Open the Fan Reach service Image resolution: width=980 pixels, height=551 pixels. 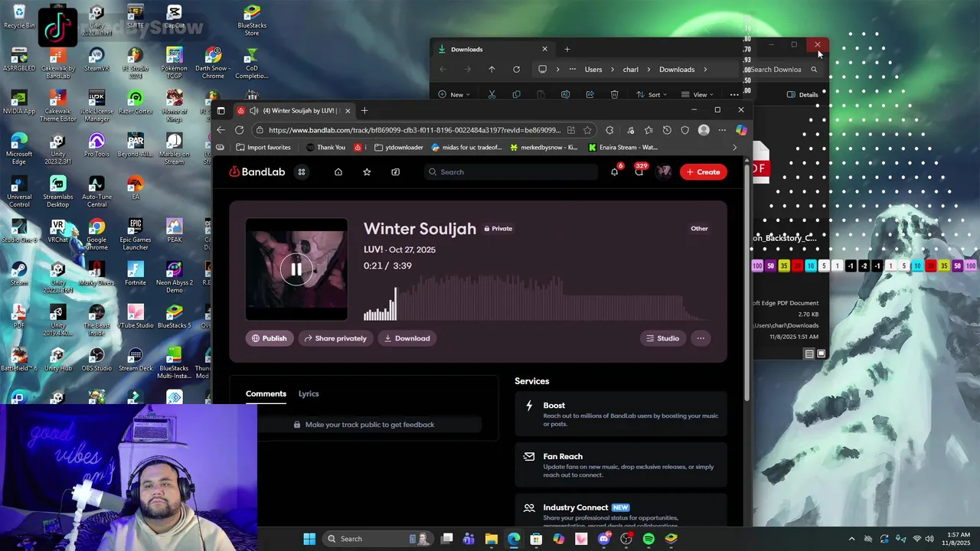pos(620,465)
